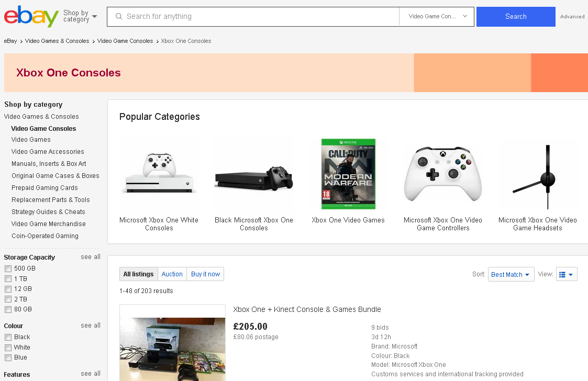The height and width of the screenshot is (381, 588).
Task: Switch to the Buy it now tab
Action: (205, 274)
